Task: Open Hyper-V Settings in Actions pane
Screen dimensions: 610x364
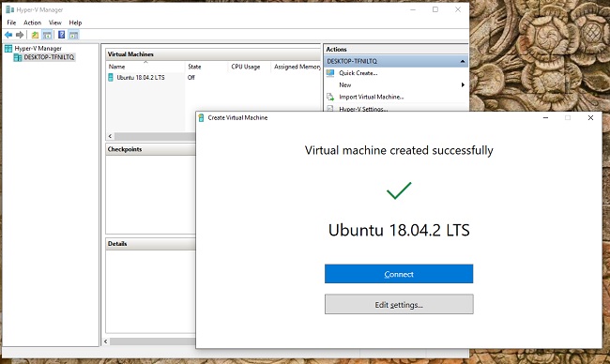Action: tap(363, 109)
